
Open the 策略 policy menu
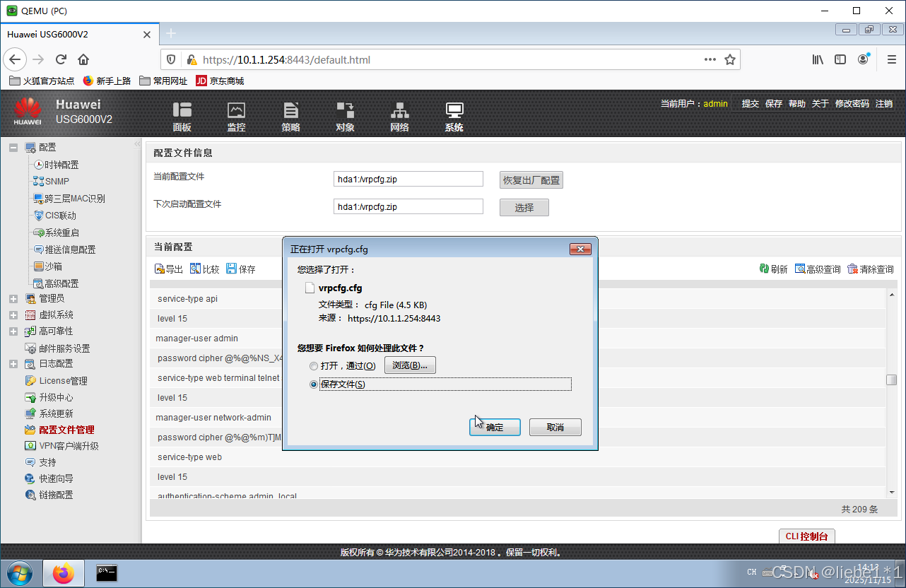[290, 117]
